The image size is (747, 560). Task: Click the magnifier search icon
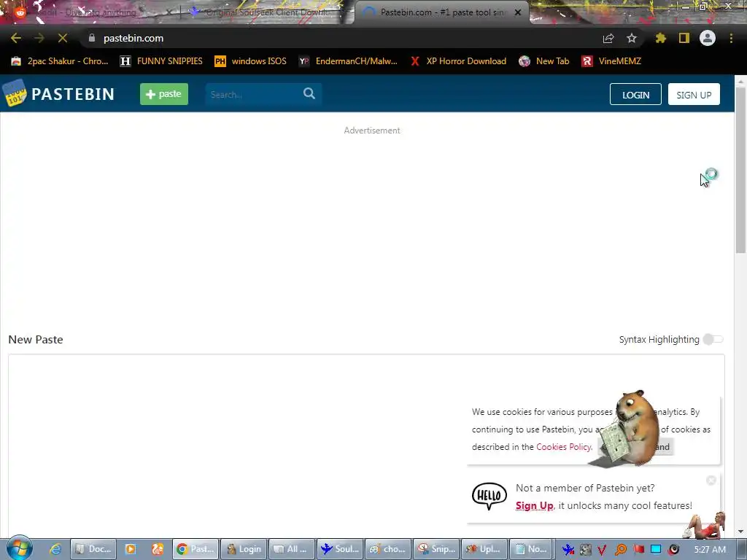pos(309,94)
